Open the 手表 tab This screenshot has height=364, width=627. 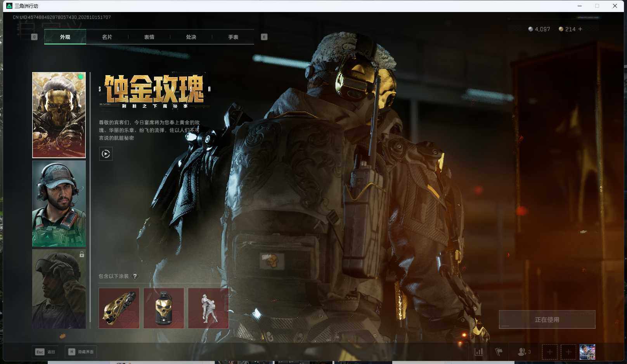click(233, 37)
